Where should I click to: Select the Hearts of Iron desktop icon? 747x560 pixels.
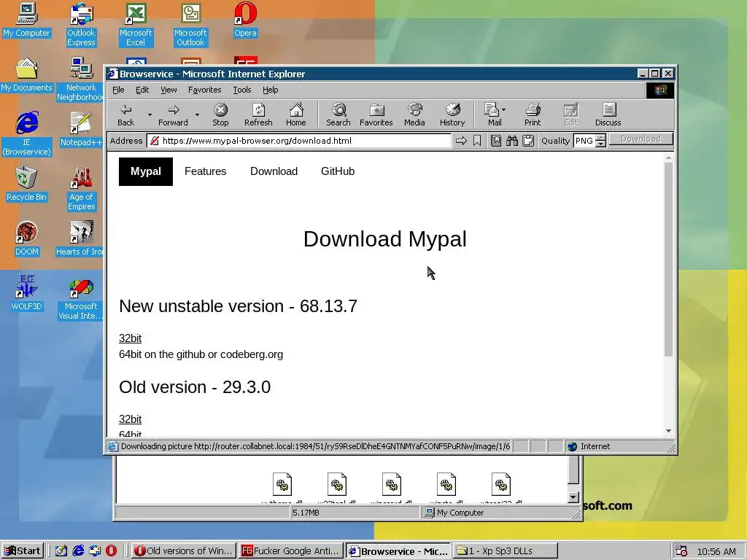coord(80,239)
